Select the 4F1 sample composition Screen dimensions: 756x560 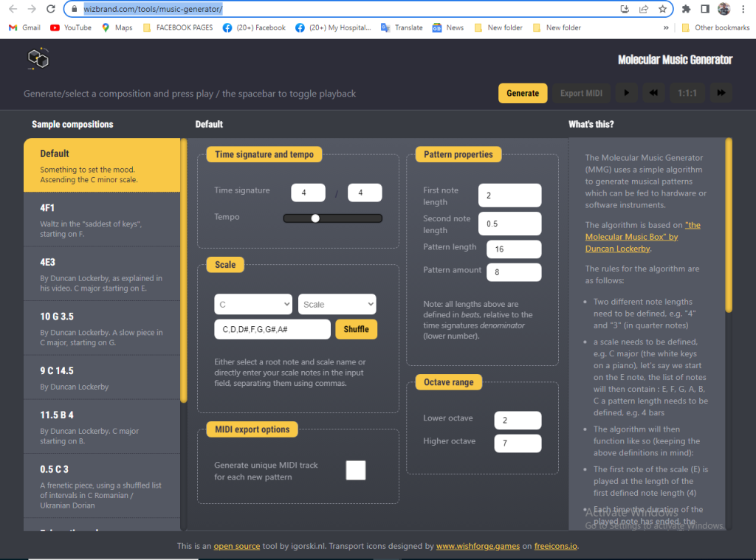102,220
